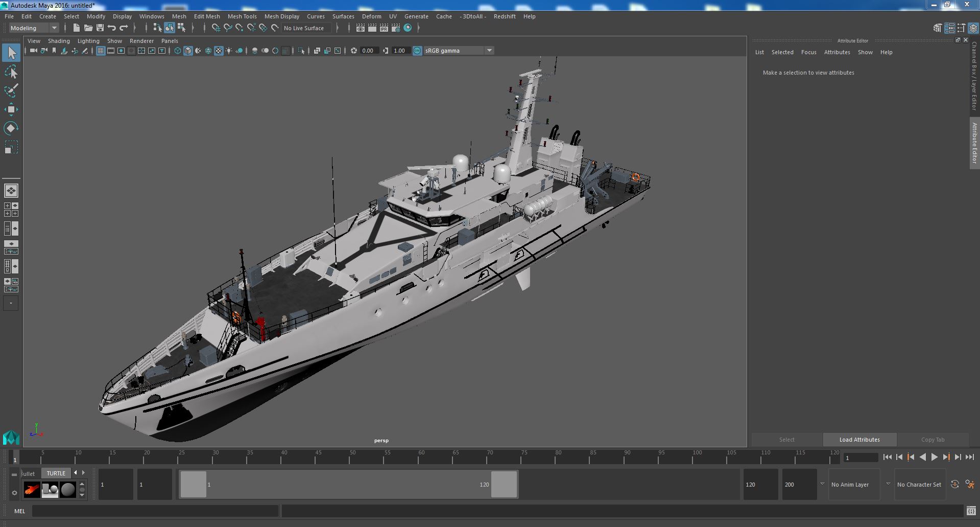Activate the Rotate tool
The image size is (980, 527).
point(11,128)
